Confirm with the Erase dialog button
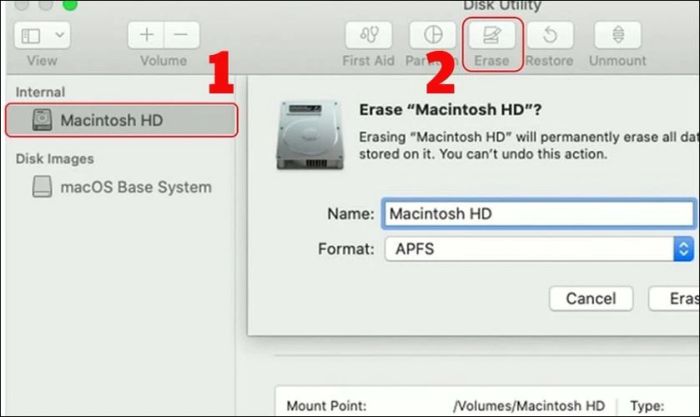This screenshot has width=700, height=417. [674, 298]
